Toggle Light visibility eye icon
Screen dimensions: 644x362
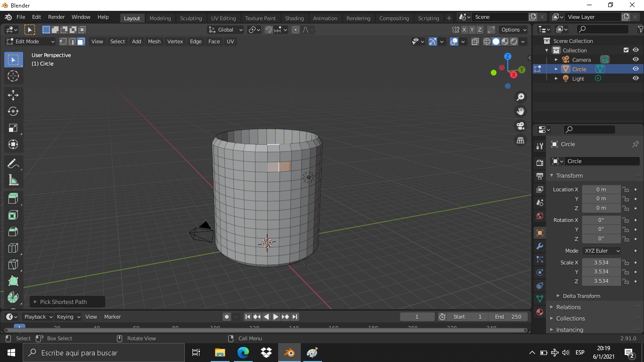[636, 79]
